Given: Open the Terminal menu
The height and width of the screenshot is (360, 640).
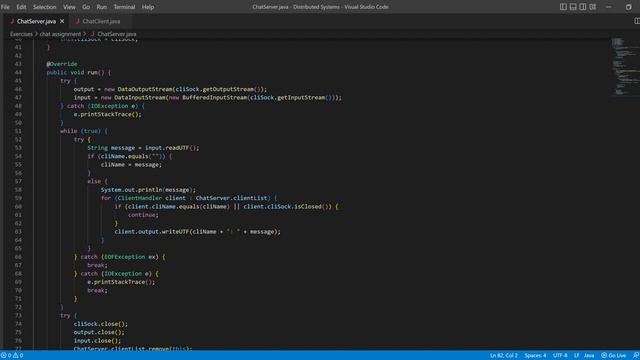Looking at the screenshot, I should click(x=124, y=7).
